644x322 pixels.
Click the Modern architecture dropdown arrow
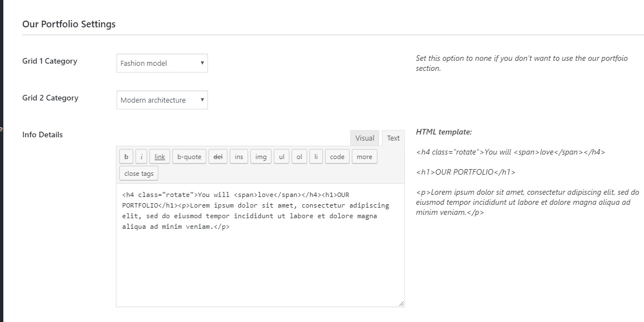point(202,100)
